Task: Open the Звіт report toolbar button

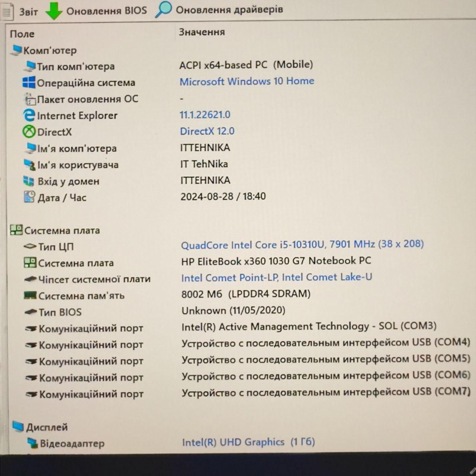Action: (x=19, y=11)
